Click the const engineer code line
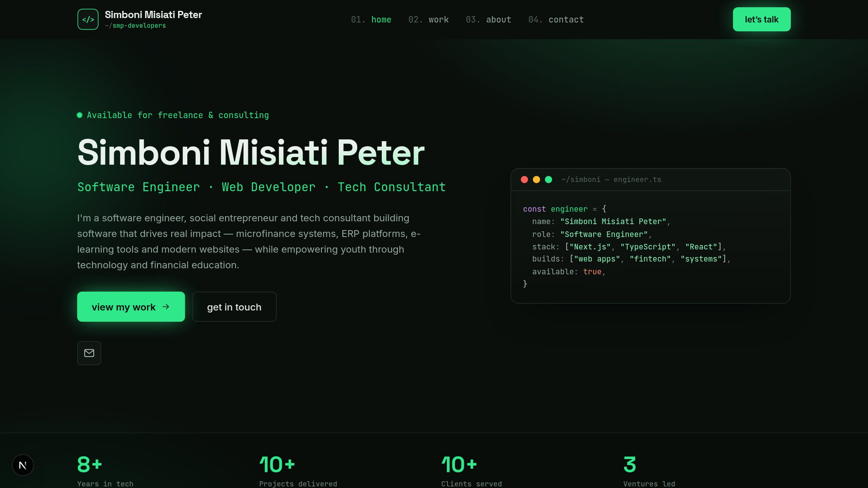The width and height of the screenshot is (868, 488). click(565, 209)
